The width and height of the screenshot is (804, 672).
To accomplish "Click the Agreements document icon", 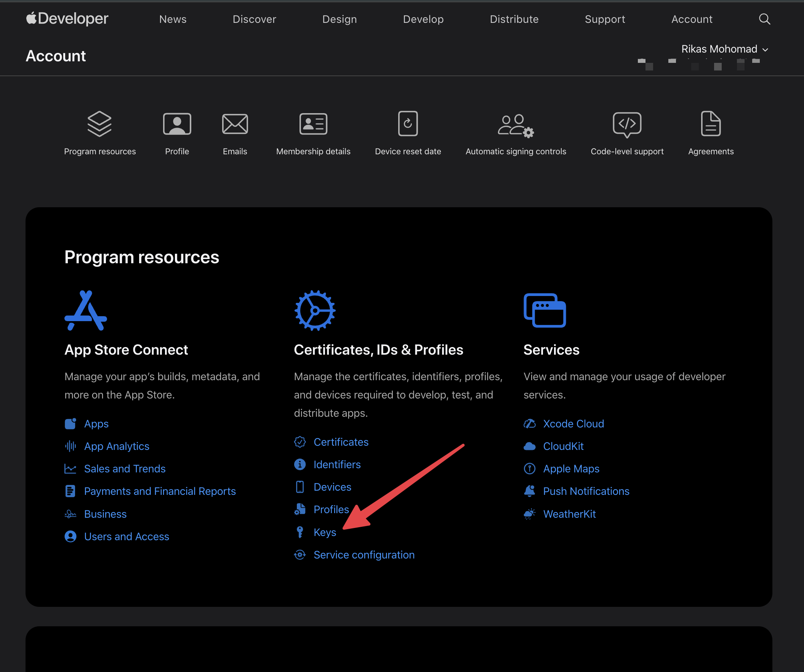I will pyautogui.click(x=711, y=123).
